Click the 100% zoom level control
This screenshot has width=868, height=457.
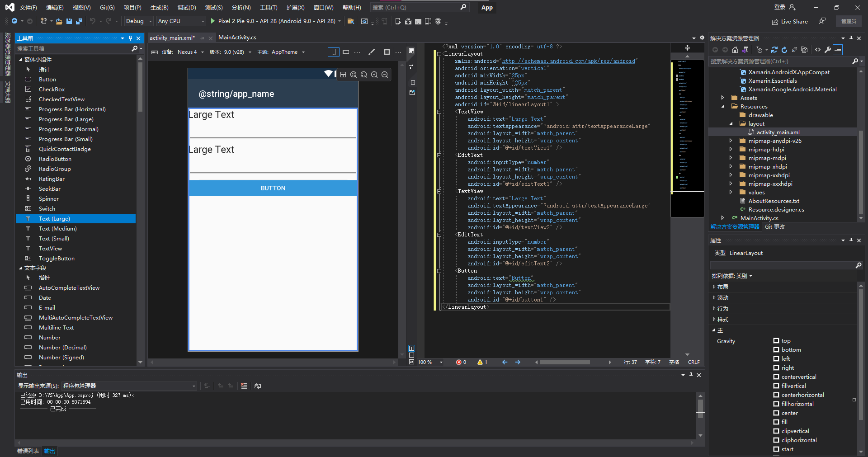pos(424,362)
